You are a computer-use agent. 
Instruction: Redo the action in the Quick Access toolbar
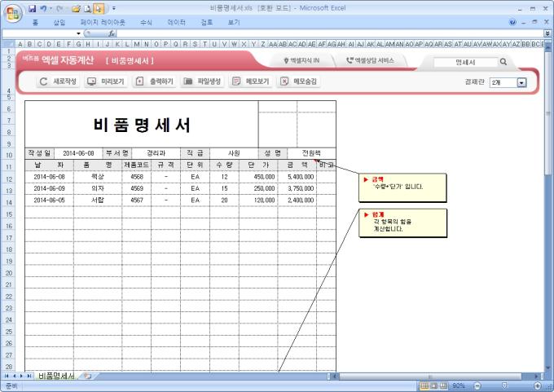pos(59,8)
